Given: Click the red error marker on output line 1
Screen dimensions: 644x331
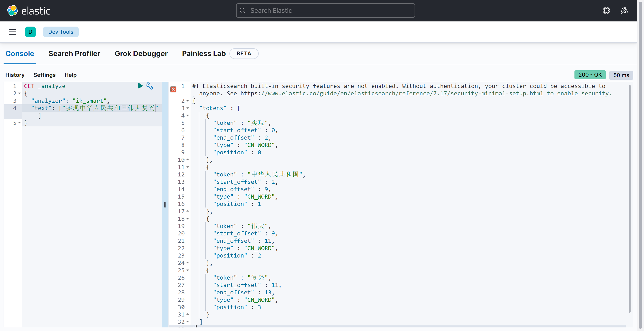Looking at the screenshot, I should pos(173,89).
